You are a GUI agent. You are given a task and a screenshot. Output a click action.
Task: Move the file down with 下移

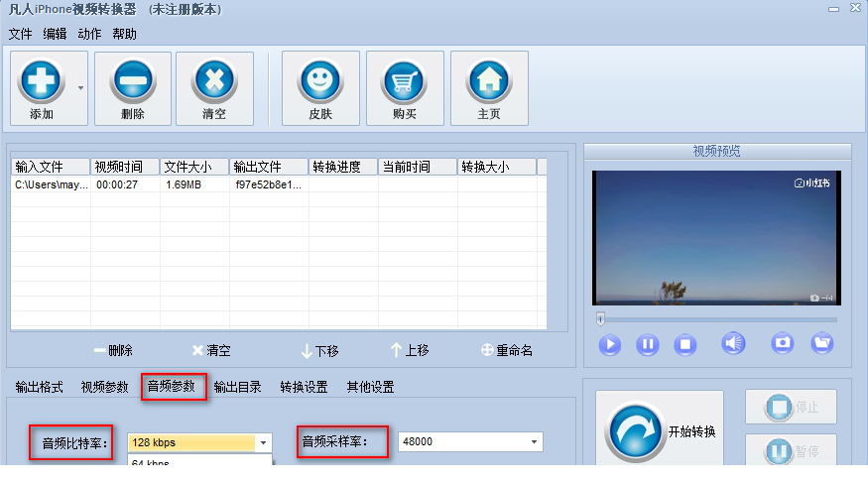coord(319,351)
